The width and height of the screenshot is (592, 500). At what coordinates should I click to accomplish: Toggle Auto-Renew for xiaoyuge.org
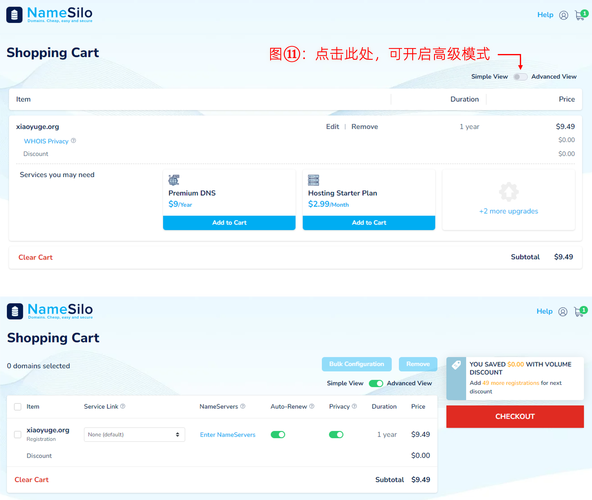click(278, 435)
